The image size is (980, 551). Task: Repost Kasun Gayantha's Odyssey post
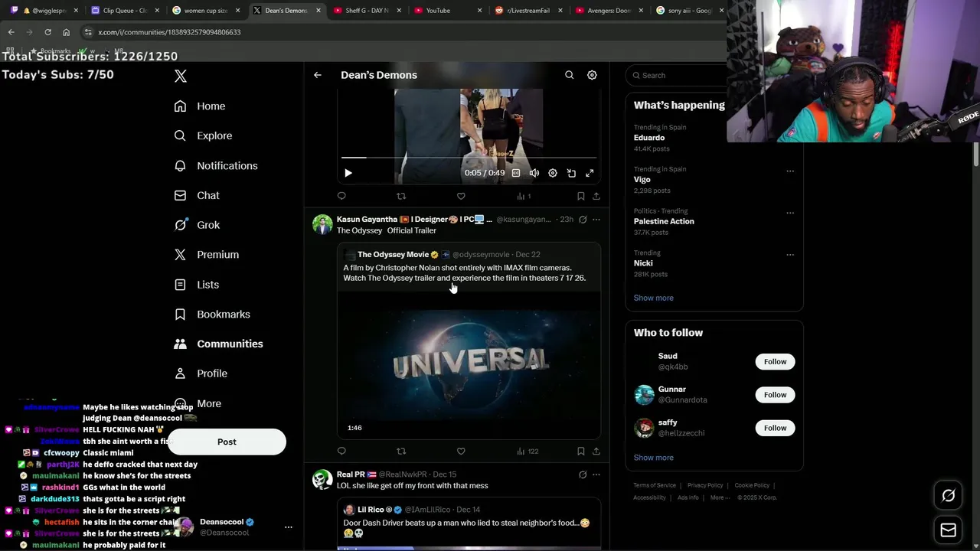pos(401,452)
